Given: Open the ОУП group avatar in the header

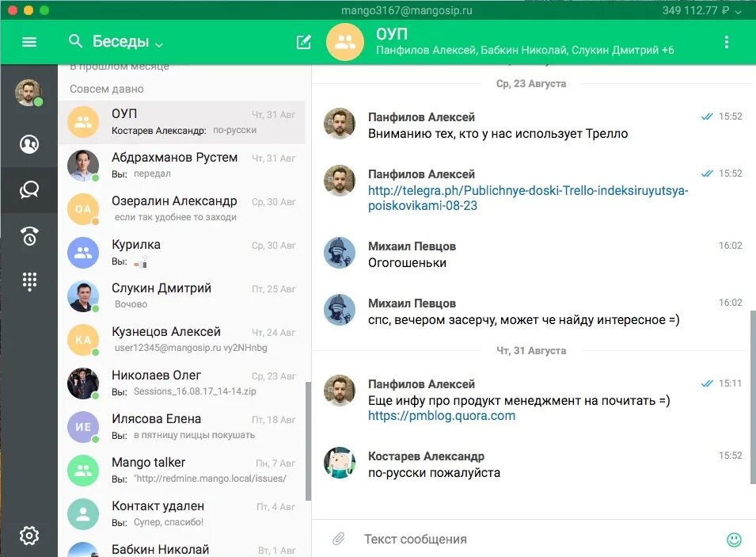Looking at the screenshot, I should (x=344, y=42).
